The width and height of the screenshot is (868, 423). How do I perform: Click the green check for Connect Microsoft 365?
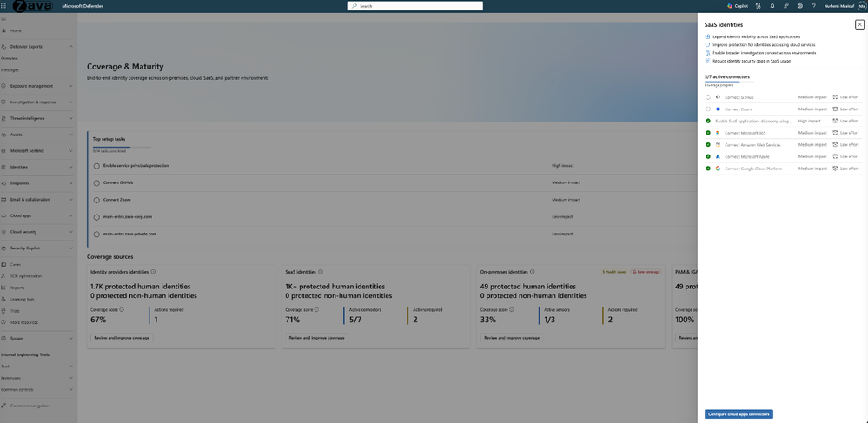click(708, 133)
